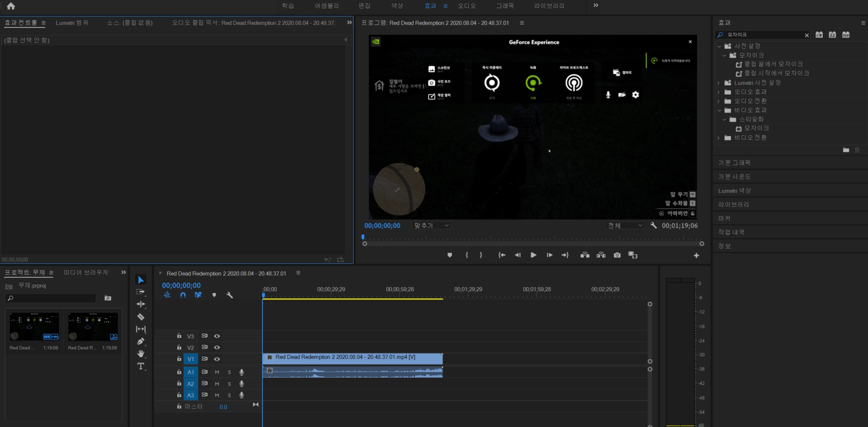Open the button editor plus icon
868x427 pixels.
click(696, 256)
